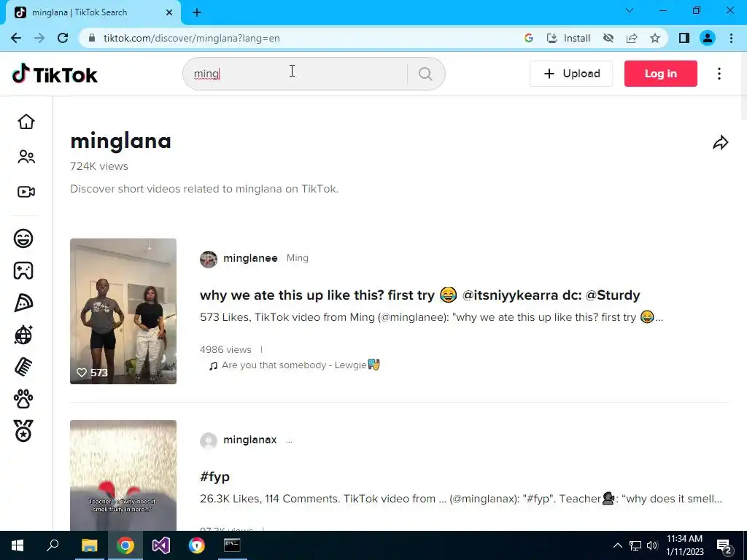The width and height of the screenshot is (747, 560).
Task: Reload the TikTok page
Action: coord(63,38)
